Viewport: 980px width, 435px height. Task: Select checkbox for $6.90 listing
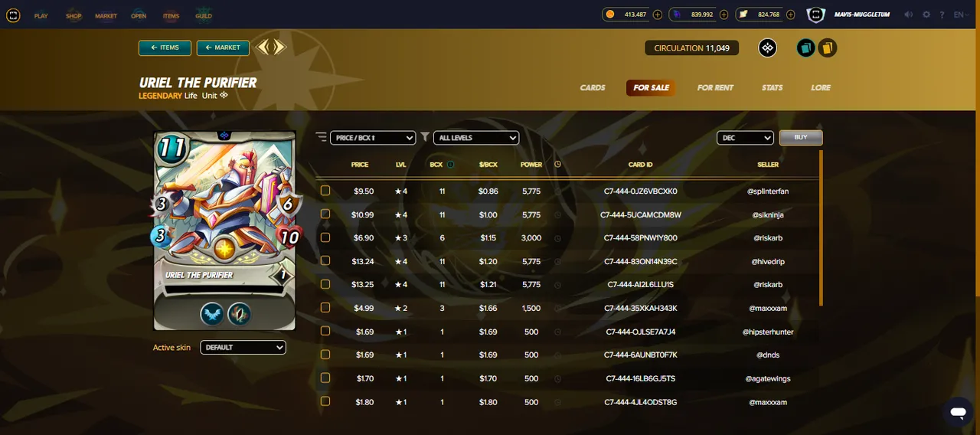click(325, 237)
